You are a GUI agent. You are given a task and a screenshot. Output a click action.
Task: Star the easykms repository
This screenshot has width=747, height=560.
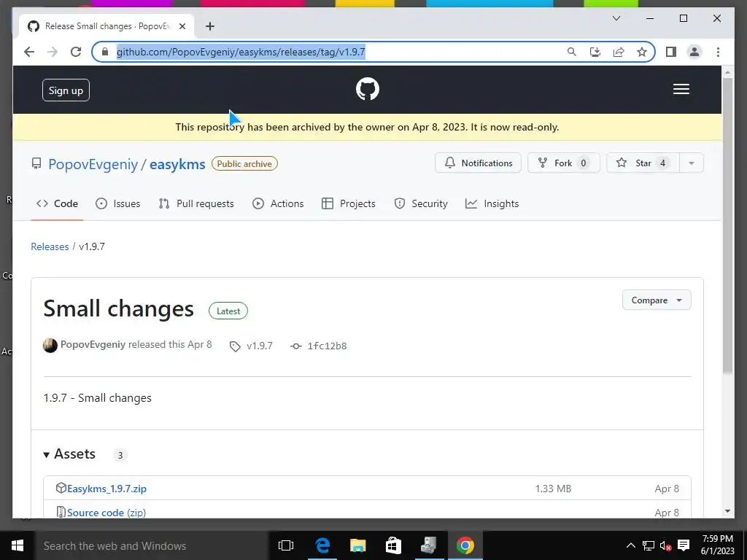pos(643,163)
